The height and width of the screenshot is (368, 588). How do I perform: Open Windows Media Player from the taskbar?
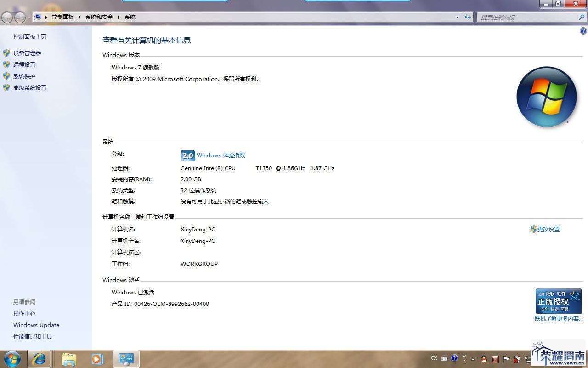pos(97,359)
